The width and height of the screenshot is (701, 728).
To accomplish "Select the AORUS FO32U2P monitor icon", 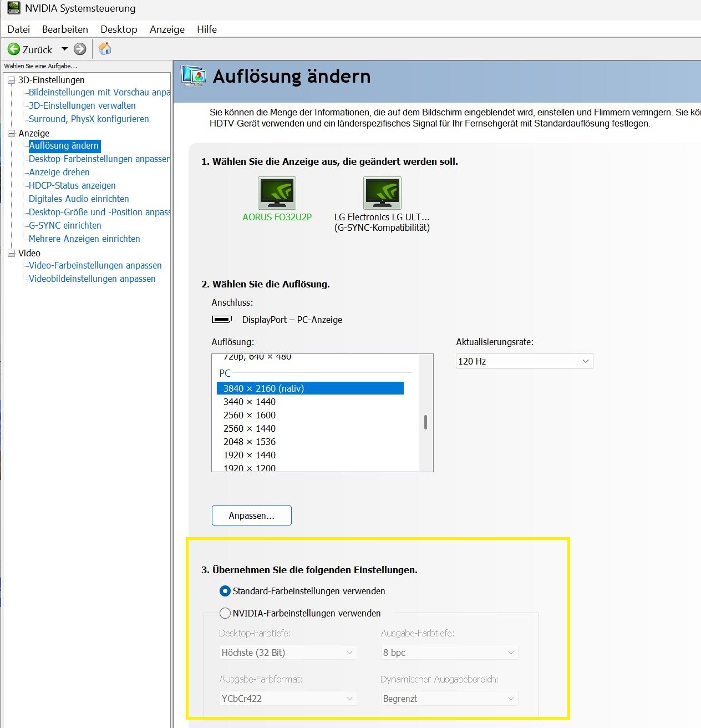I will [277, 193].
